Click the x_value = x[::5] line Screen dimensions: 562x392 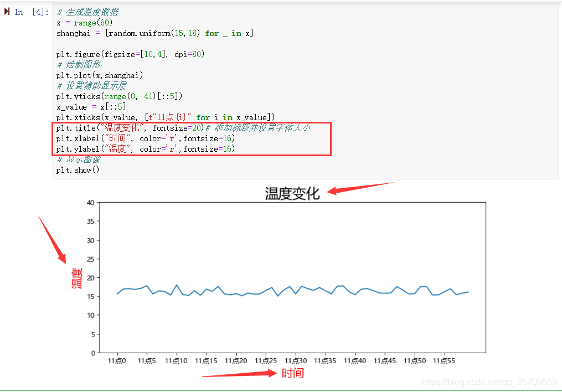pyautogui.click(x=91, y=107)
